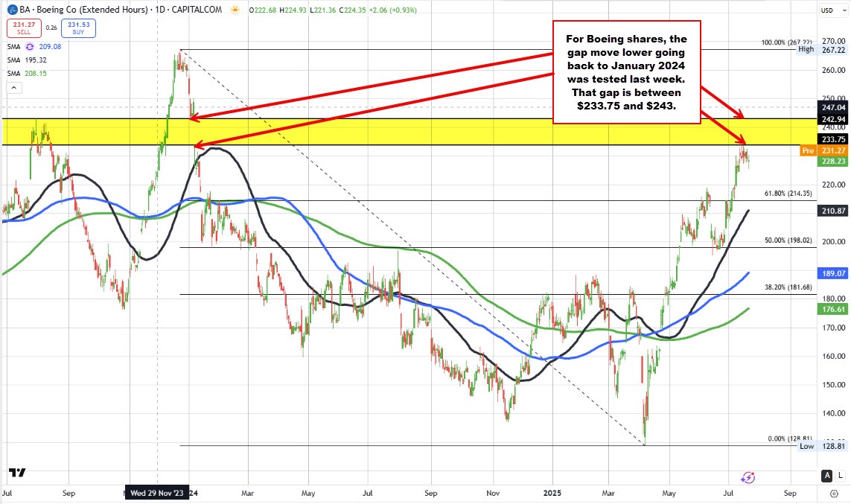
Task: Click the 38.20% (181.68) Fibonacci label
Action: (788, 287)
